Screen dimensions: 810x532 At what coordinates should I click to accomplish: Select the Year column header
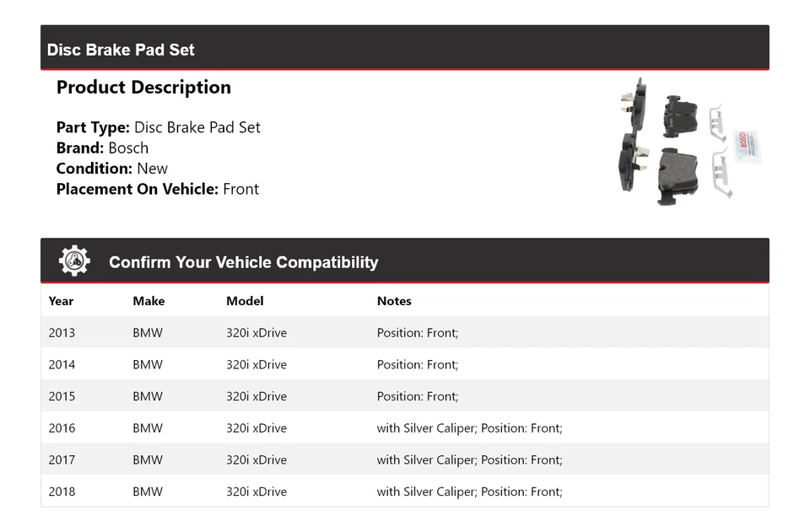tap(61, 301)
